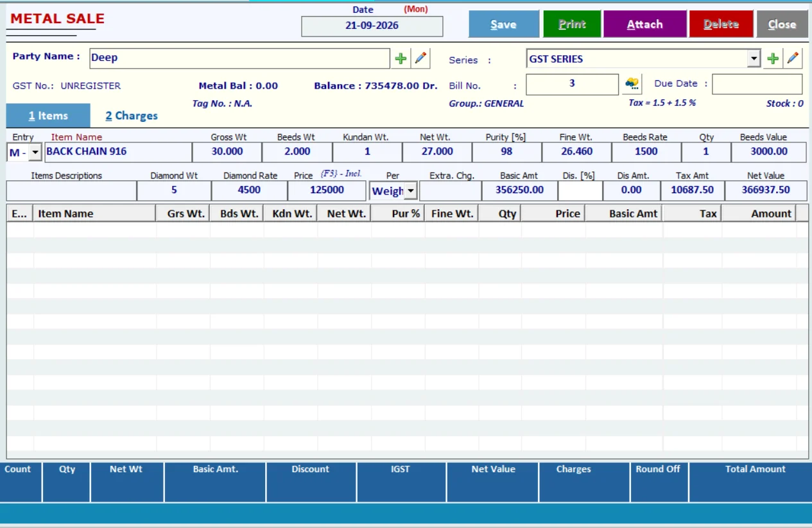Focus the empty Due Date field
This screenshot has height=528, width=812.
pos(757,84)
